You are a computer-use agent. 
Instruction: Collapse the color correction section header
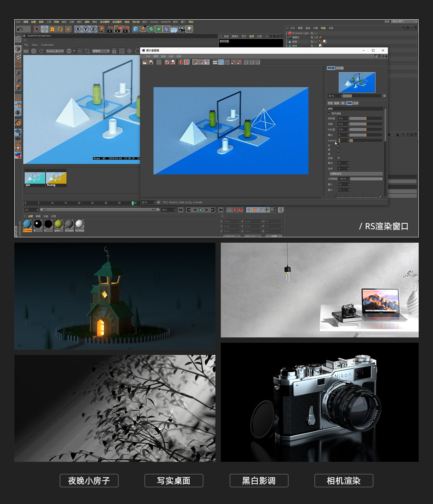tap(355, 174)
